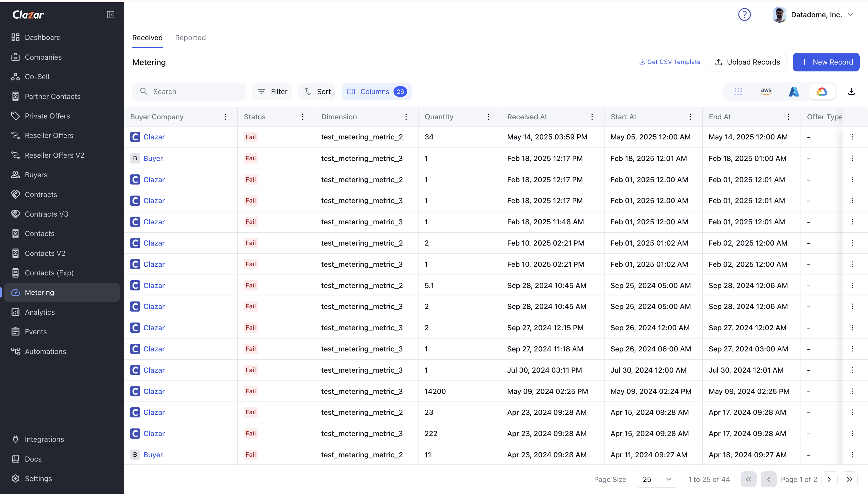Collapse the sidebar panel icon
868x494 pixels.
click(110, 15)
